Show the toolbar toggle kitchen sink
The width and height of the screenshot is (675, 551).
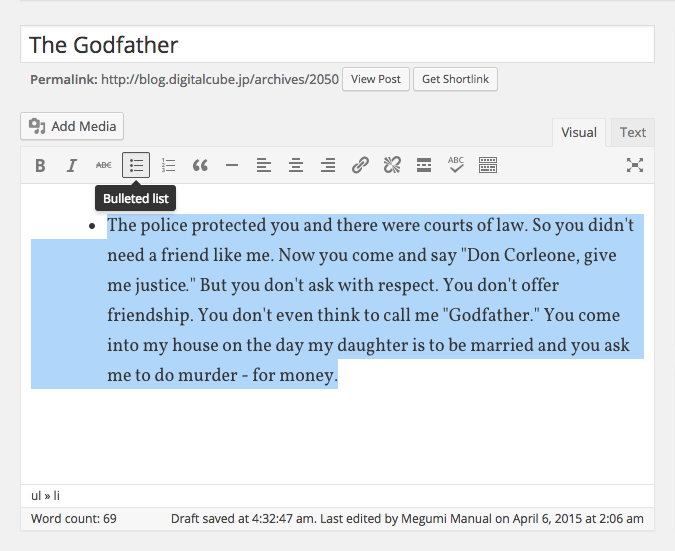coord(488,166)
